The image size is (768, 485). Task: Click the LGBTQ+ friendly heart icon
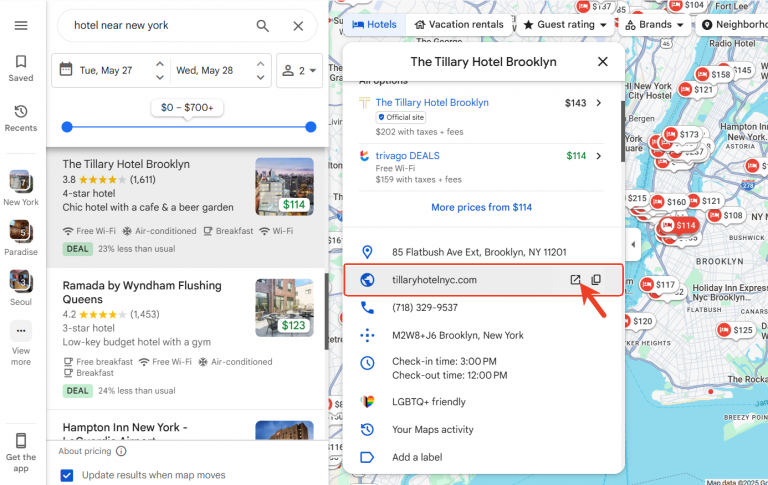point(367,402)
